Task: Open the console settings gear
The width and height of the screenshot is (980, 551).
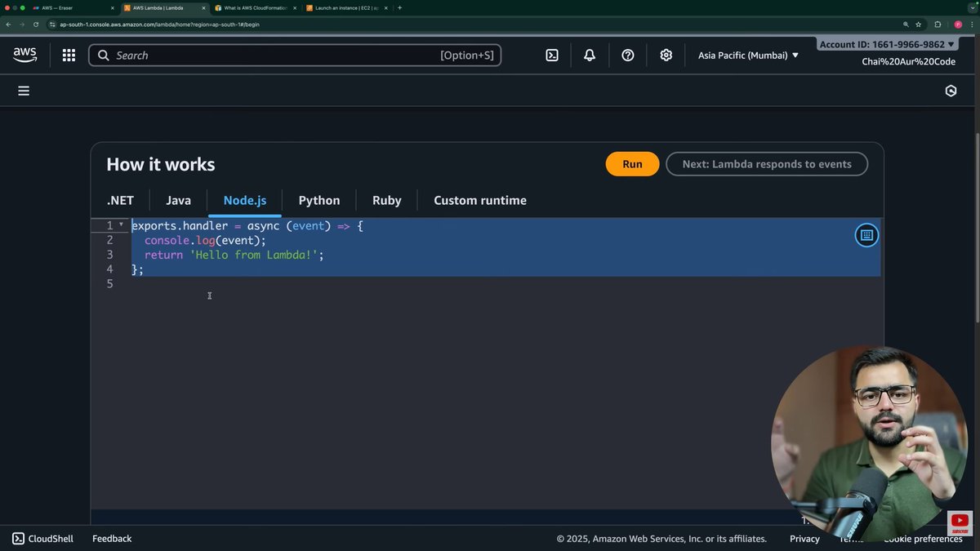Action: [666, 56]
